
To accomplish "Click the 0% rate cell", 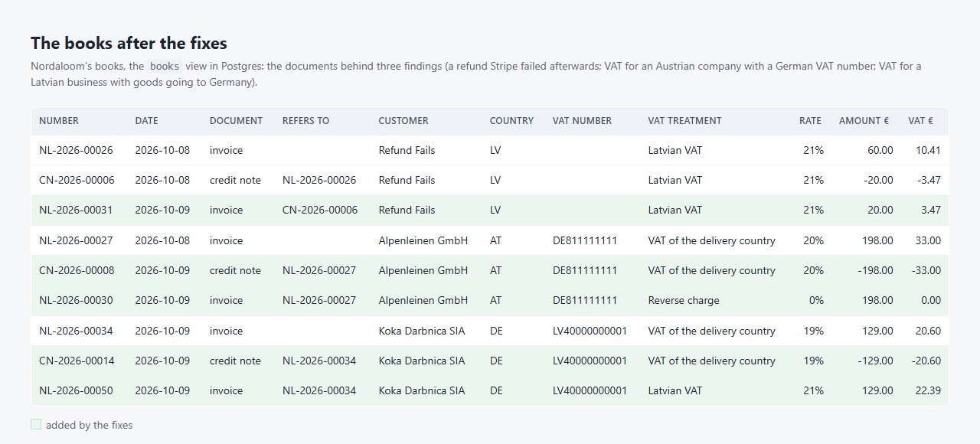I will 816,300.
